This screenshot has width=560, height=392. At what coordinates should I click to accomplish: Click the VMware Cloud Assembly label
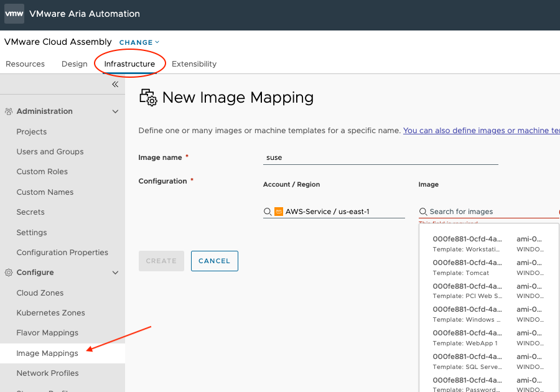[x=58, y=42]
